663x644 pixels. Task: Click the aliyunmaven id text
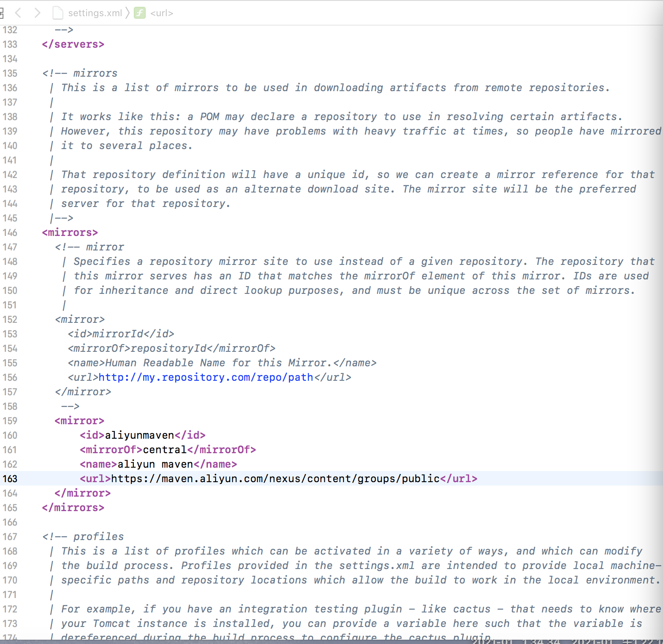[139, 435]
